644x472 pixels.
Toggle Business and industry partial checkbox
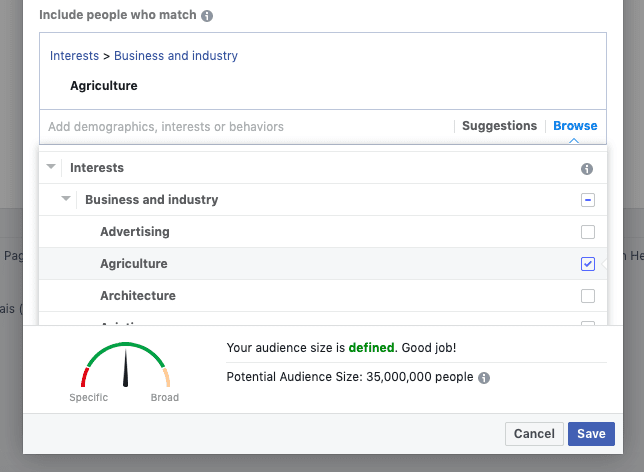588,200
